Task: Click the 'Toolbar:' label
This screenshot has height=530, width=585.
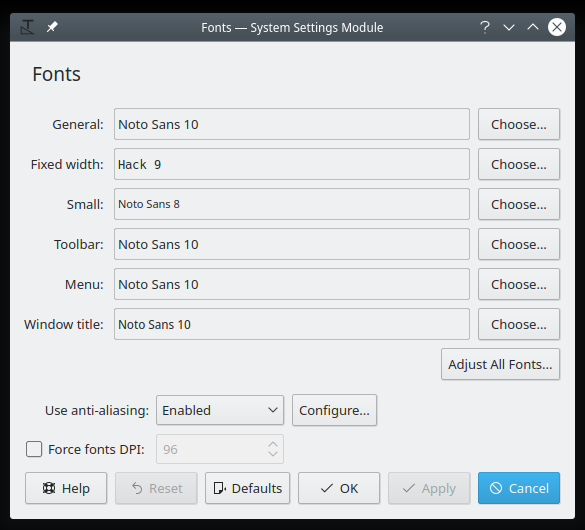Action: pyautogui.click(x=79, y=244)
